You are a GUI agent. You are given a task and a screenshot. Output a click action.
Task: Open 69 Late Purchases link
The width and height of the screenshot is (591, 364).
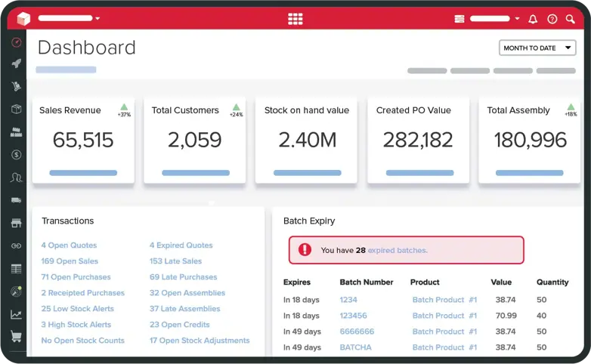184,277
